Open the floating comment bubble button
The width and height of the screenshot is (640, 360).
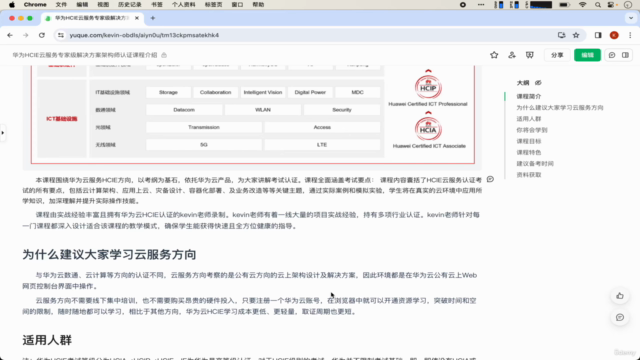coord(620,317)
